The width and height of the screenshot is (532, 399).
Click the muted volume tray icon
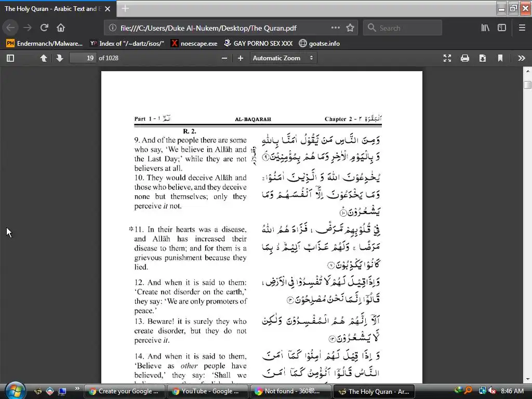[x=492, y=391]
